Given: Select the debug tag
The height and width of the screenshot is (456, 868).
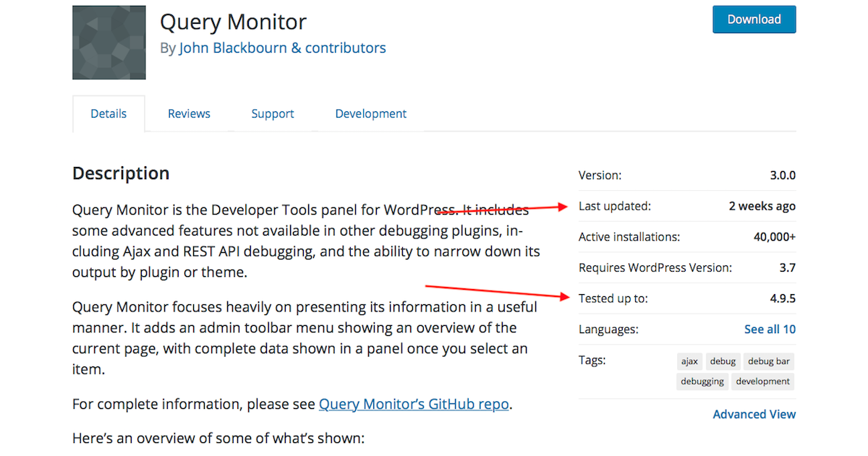Looking at the screenshot, I should [x=723, y=361].
